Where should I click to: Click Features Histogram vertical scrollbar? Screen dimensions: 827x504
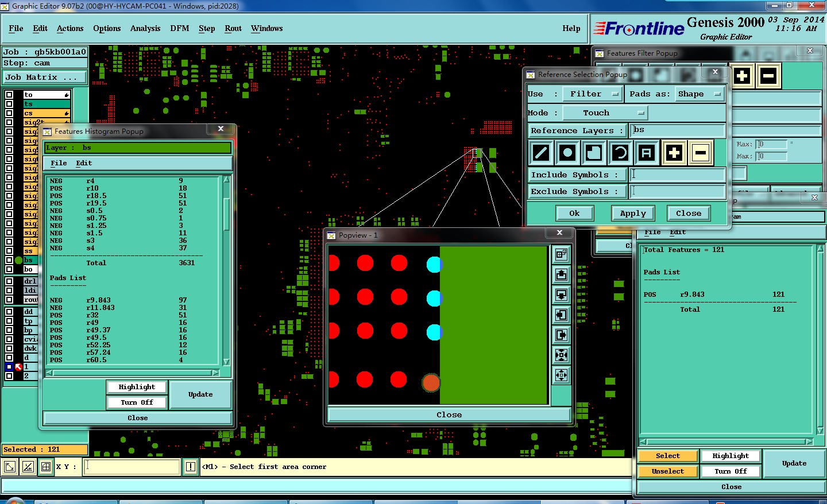tap(226, 271)
